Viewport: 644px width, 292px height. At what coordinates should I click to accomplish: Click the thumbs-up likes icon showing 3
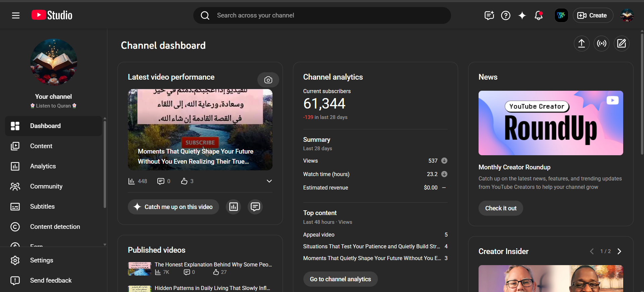click(x=184, y=181)
